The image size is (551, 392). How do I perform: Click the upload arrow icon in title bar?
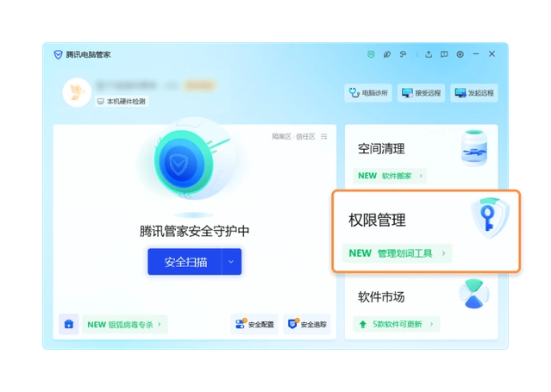click(x=429, y=54)
